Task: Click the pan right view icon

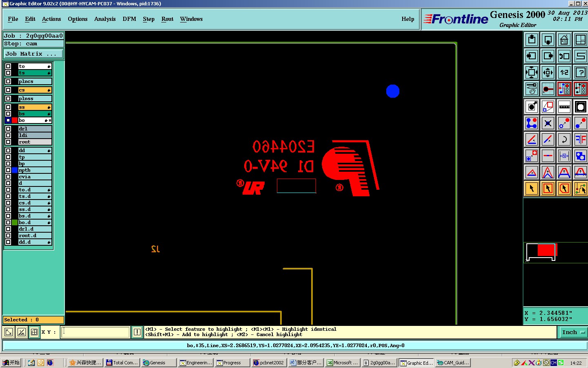Action: (548, 56)
